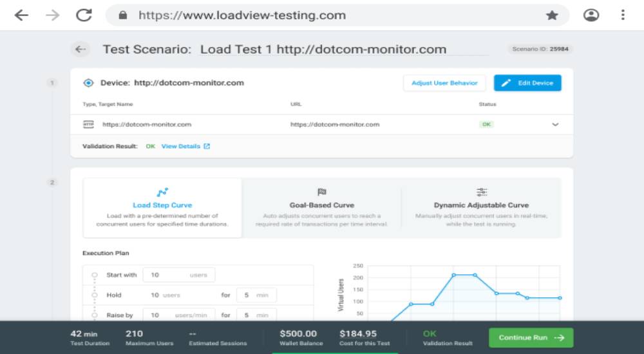Click the device target icon beside Device
The height and width of the screenshot is (354, 644).
tap(88, 83)
